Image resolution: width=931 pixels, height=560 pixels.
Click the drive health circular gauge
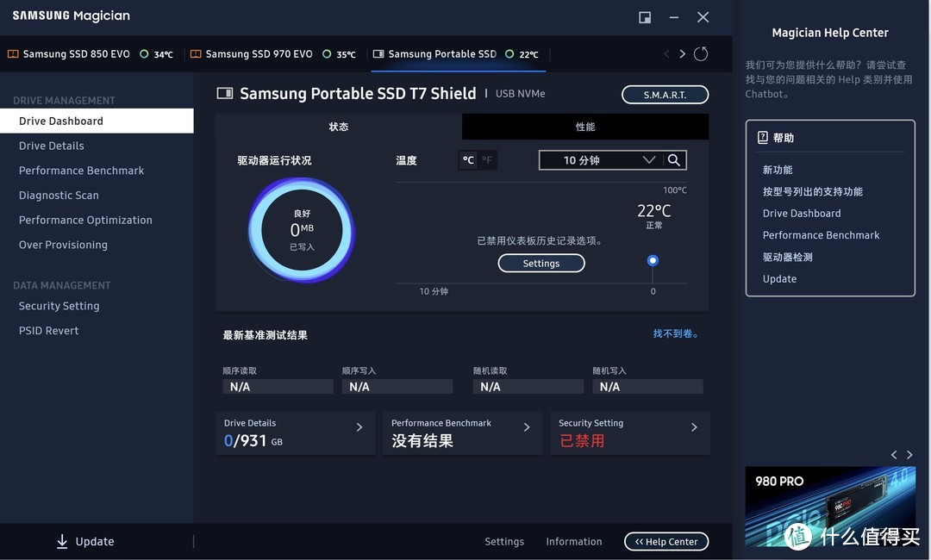point(302,230)
